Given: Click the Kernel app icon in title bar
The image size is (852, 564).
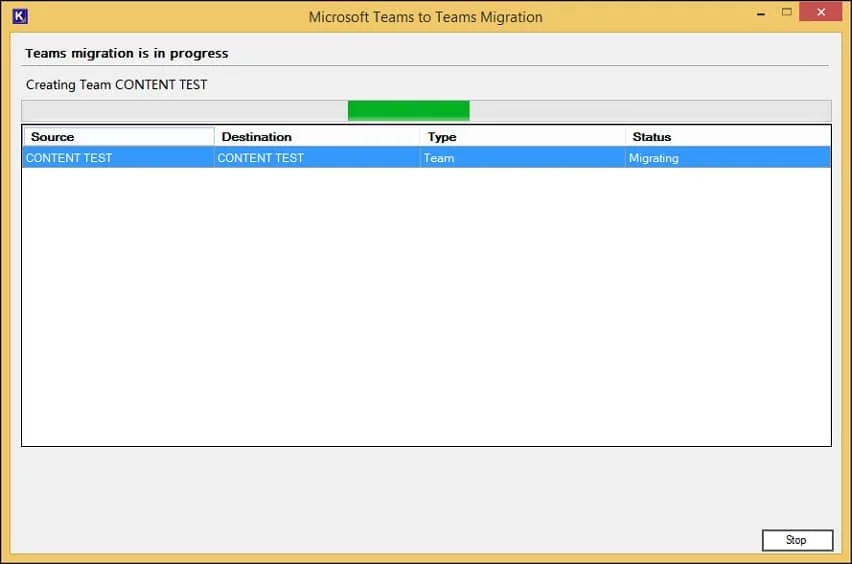Looking at the screenshot, I should (20, 16).
